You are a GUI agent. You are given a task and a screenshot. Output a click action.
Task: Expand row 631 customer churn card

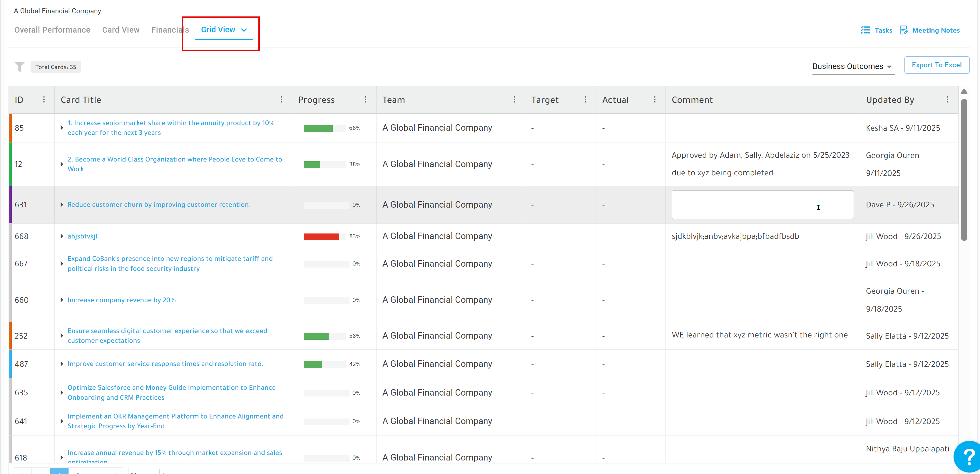tap(62, 204)
